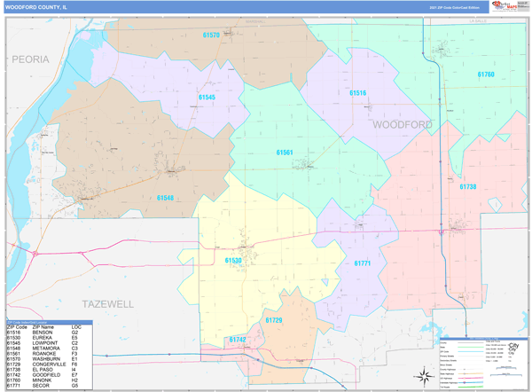Click the Toll Roads green legend line
The image size is (532, 392).
(x=471, y=387)
